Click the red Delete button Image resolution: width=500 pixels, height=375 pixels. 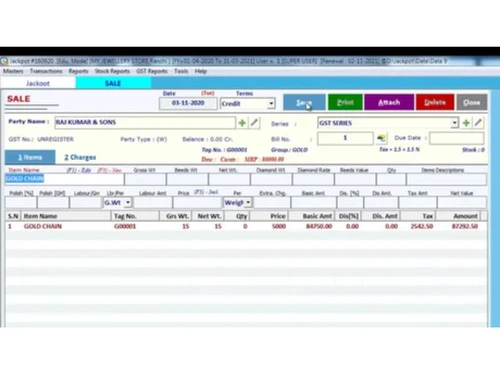435,102
